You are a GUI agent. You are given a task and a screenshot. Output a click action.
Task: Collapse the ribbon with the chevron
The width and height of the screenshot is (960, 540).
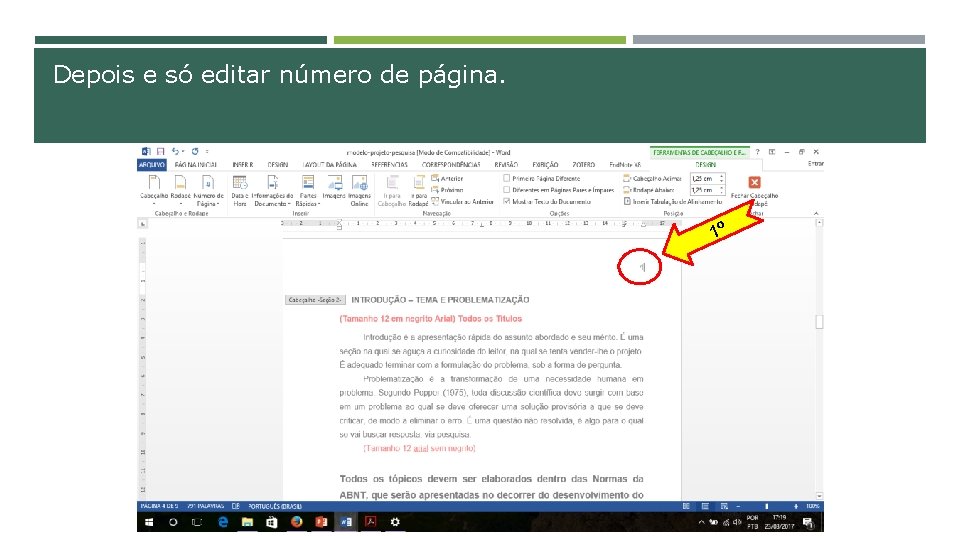[x=816, y=213]
